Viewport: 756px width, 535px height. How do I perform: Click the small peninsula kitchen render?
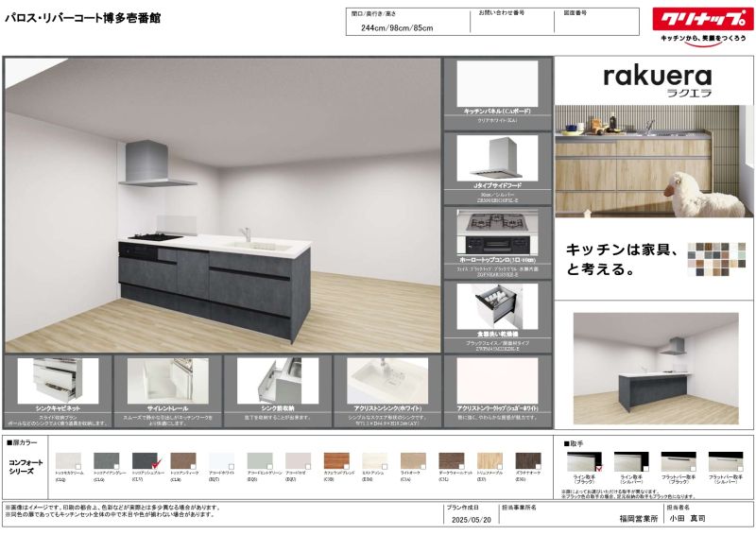tap(656, 369)
